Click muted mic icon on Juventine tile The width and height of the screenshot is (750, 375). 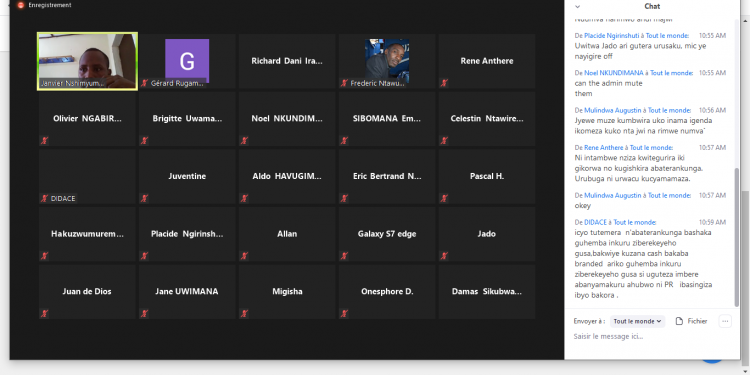144,199
